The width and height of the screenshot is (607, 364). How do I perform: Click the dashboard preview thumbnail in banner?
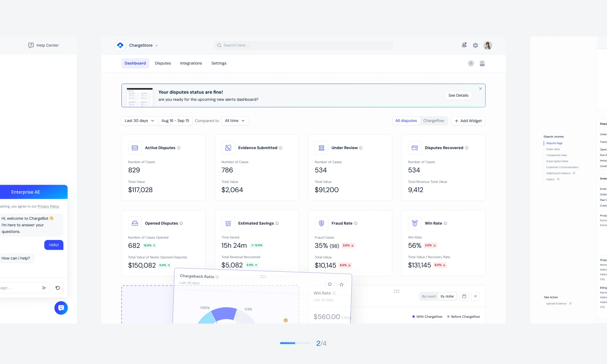coord(140,97)
